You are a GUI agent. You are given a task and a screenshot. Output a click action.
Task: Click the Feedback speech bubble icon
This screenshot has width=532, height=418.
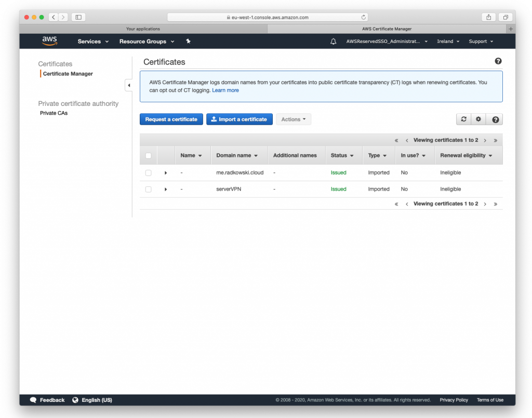[x=33, y=400]
